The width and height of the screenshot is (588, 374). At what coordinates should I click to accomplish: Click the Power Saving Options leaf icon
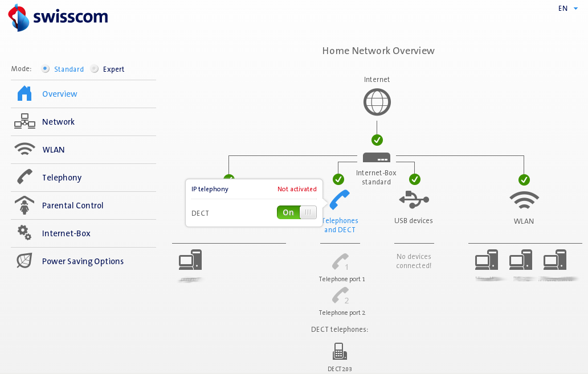pyautogui.click(x=24, y=261)
